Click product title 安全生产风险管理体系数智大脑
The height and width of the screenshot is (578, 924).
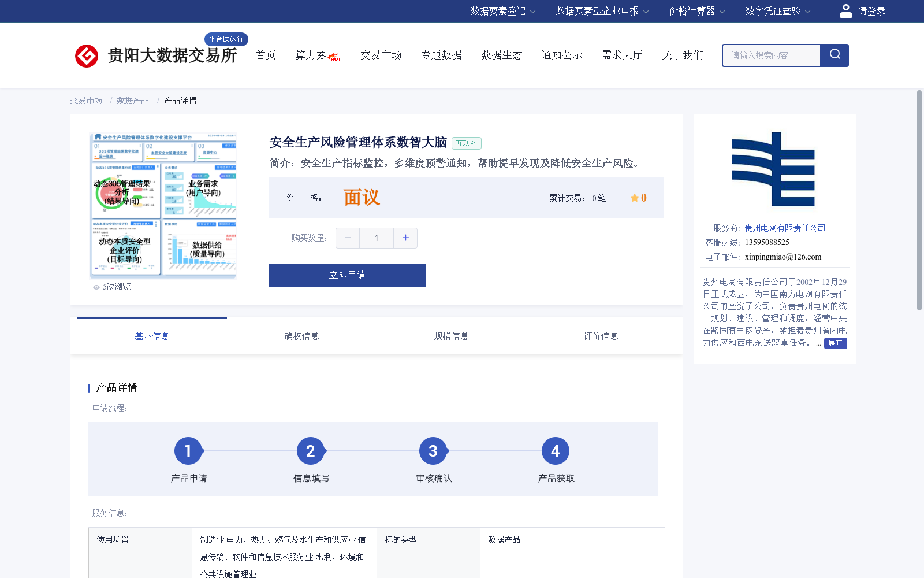tap(358, 142)
